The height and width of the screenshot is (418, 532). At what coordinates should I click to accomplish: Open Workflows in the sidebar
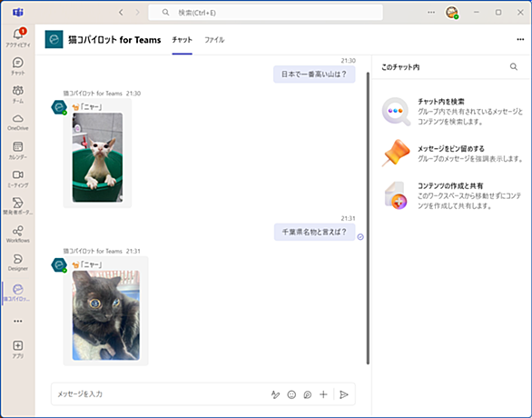[x=18, y=234]
